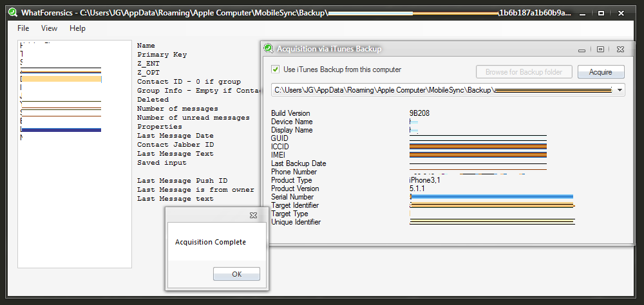Click the GUID label
644x305 pixels.
coord(279,138)
